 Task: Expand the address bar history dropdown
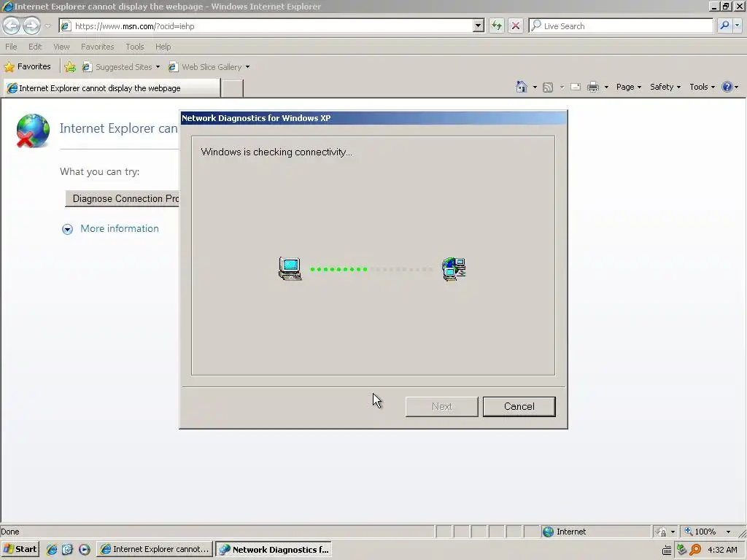click(x=479, y=26)
